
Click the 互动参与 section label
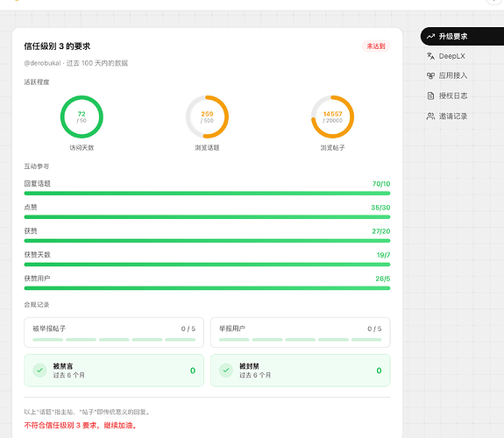pos(37,166)
